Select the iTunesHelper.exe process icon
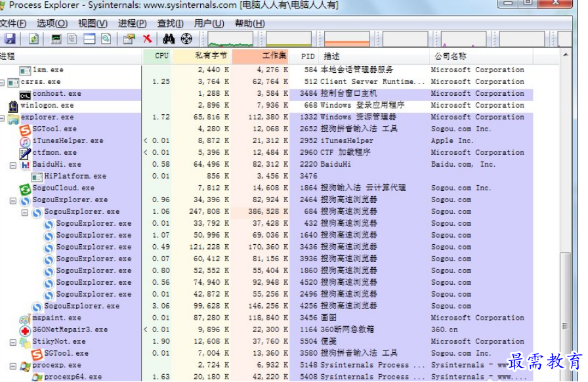Viewport: 588px width, 382px height. pyautogui.click(x=24, y=141)
